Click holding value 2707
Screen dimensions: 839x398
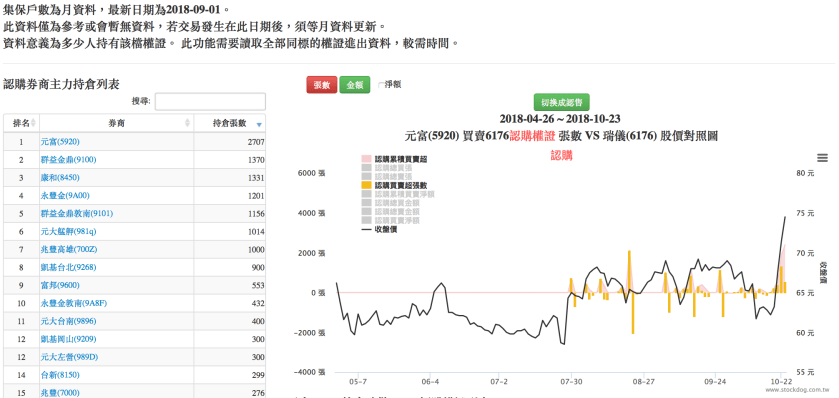256,142
